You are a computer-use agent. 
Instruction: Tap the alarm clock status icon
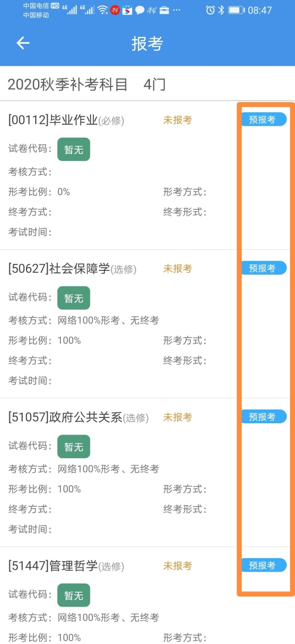coord(210,10)
